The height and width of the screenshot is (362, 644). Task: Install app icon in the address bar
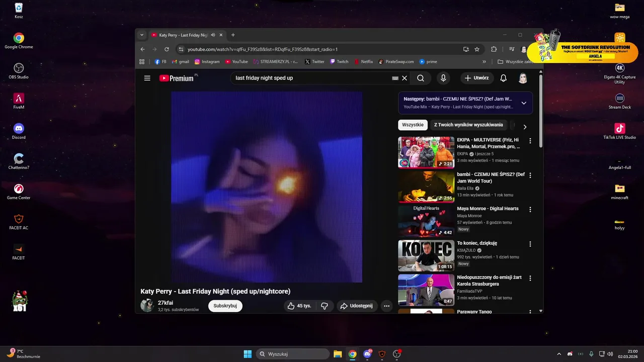466,49
